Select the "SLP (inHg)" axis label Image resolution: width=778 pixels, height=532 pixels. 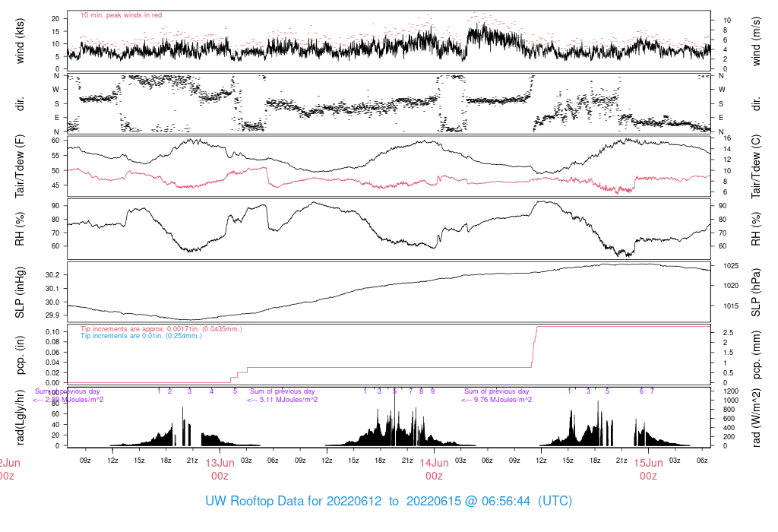point(20,293)
